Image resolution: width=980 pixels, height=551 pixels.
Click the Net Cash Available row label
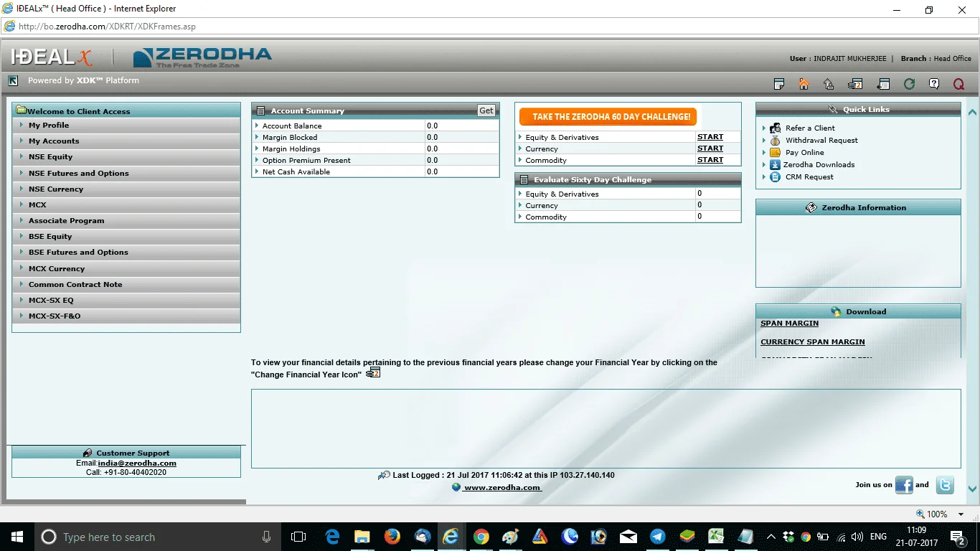296,171
